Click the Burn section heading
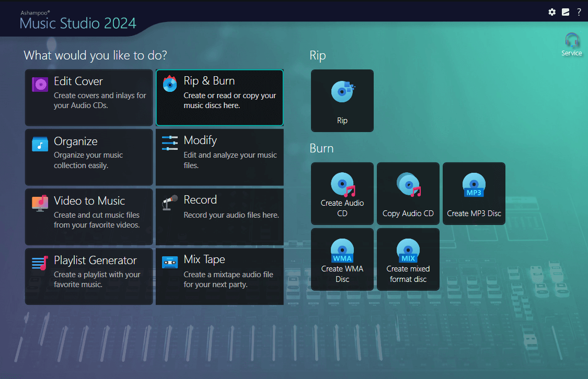The width and height of the screenshot is (588, 379). [x=321, y=148]
